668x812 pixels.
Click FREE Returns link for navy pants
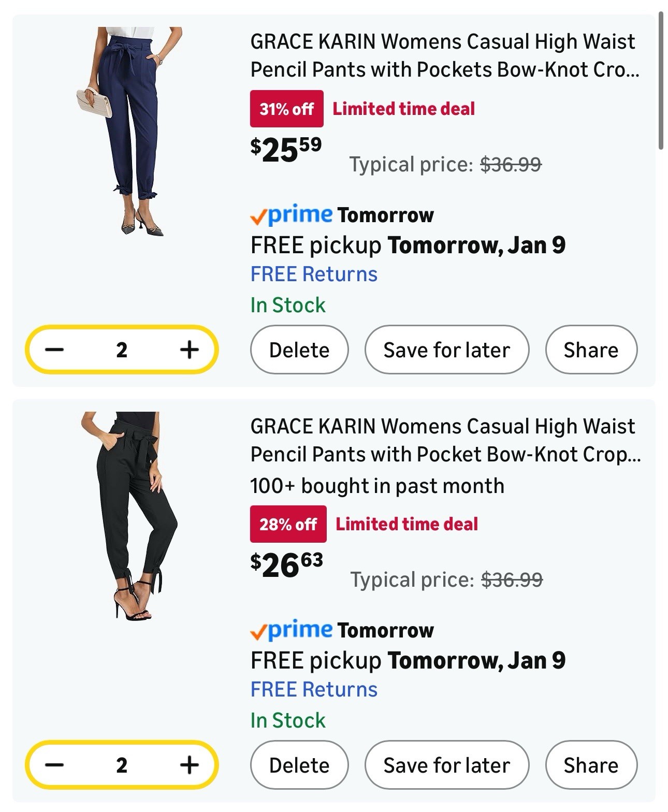(x=314, y=274)
